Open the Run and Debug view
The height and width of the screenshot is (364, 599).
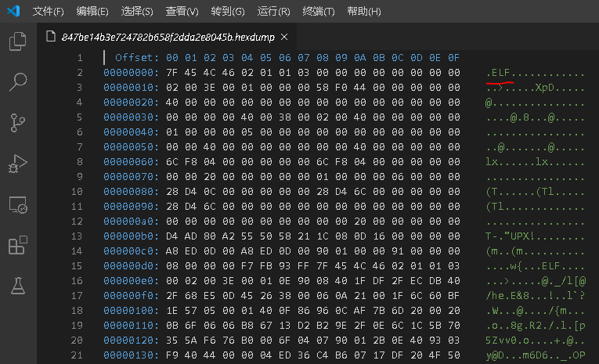[x=18, y=164]
